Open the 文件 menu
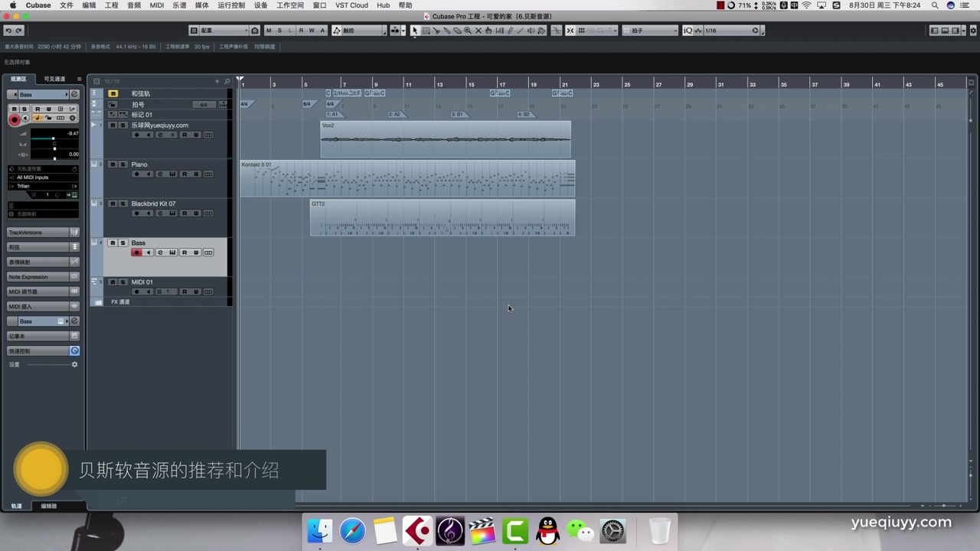This screenshot has height=551, width=980. 67,5
